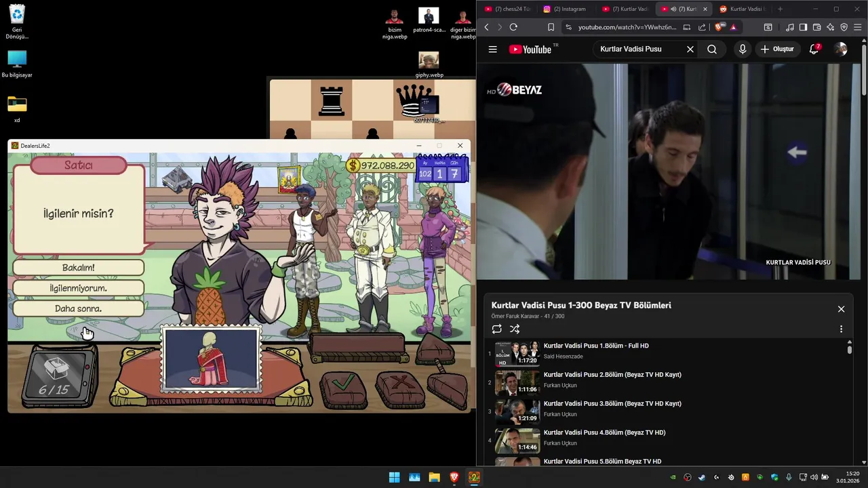The image size is (868, 488).
Task: Toggle playlist loop
Action: tap(497, 329)
